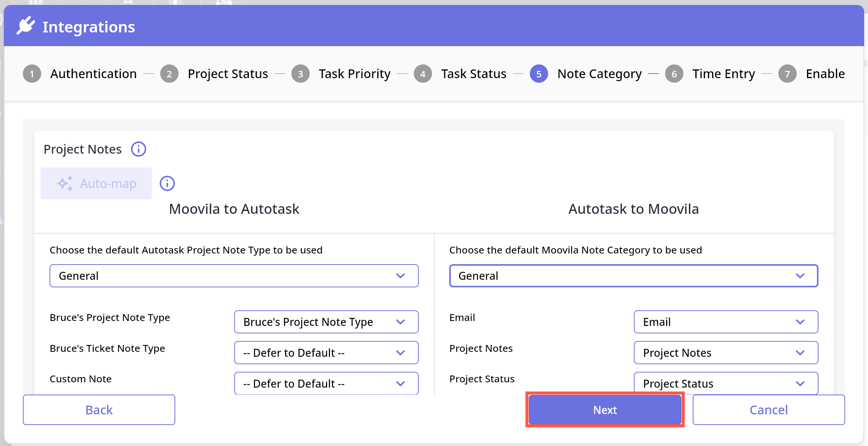Click the Auto-map sparkle button
Screen dimensions: 868x446
pos(96,183)
